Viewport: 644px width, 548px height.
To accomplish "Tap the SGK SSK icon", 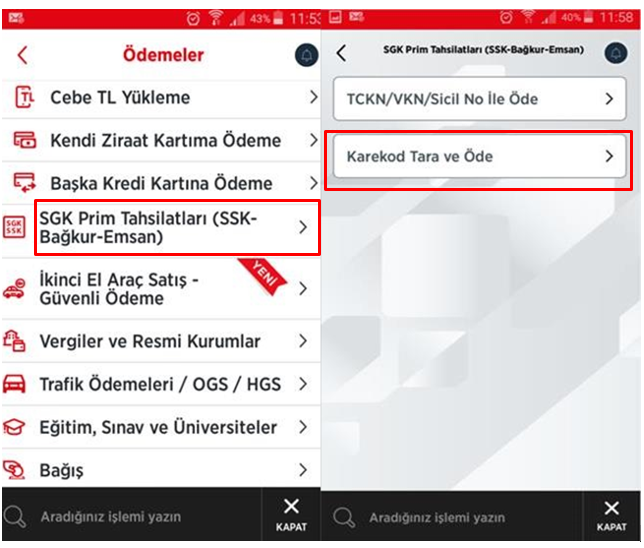I will [x=14, y=227].
